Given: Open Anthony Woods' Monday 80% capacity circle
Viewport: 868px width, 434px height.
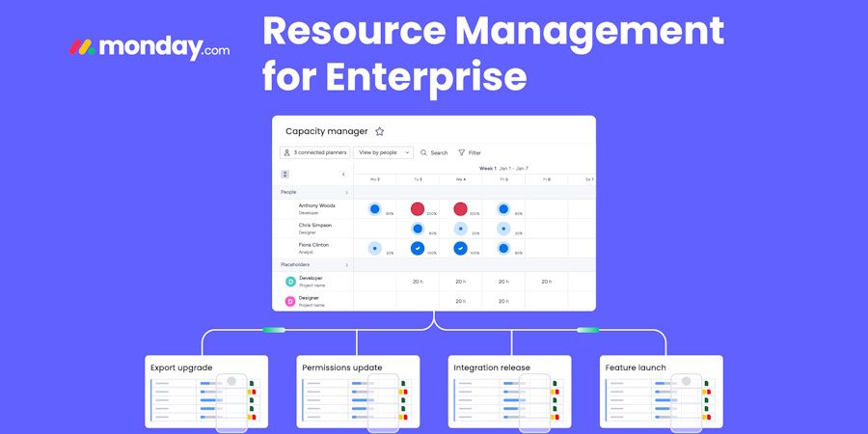Looking at the screenshot, I should pyautogui.click(x=375, y=209).
